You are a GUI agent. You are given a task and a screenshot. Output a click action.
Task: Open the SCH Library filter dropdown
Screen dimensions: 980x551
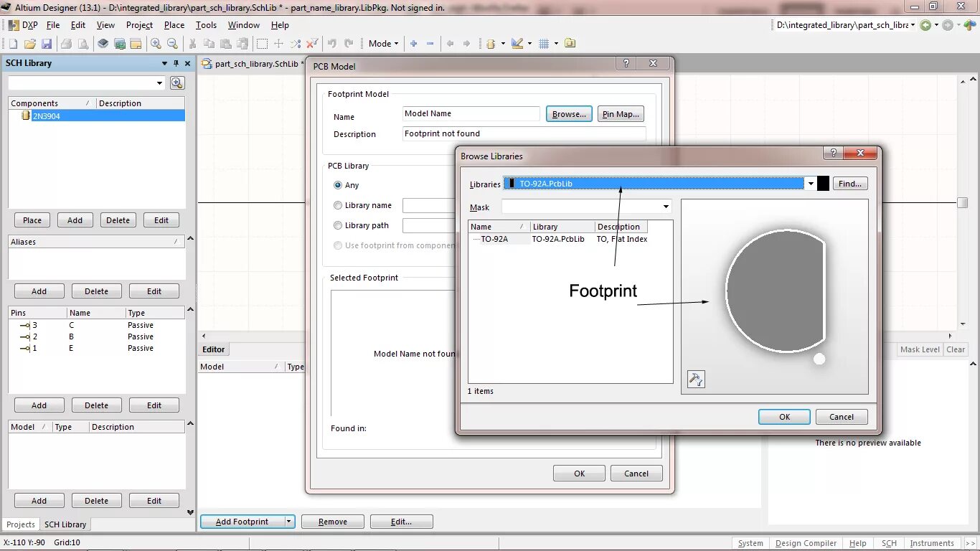point(159,83)
